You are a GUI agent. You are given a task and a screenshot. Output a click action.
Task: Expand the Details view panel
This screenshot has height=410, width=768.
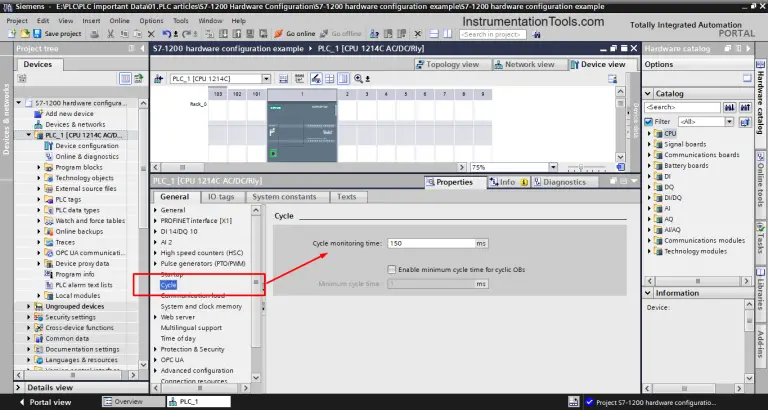click(x=18, y=387)
